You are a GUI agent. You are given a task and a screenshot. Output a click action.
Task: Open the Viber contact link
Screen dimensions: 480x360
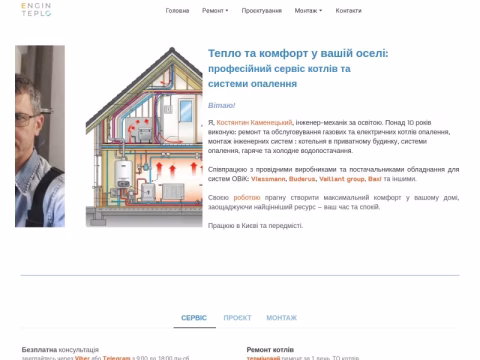[x=82, y=358]
